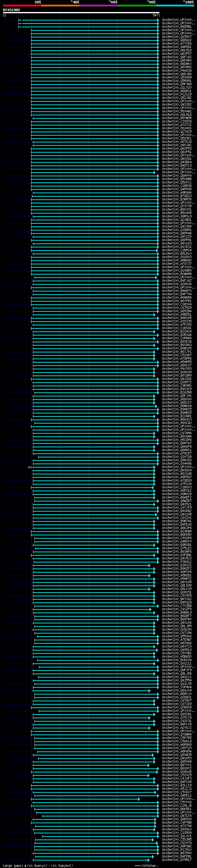
Task: Select label UniRef100_A8QH21
Action: click(177, 91)
